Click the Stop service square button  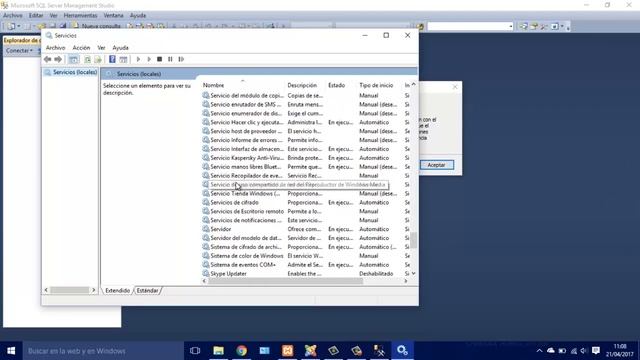(160, 59)
